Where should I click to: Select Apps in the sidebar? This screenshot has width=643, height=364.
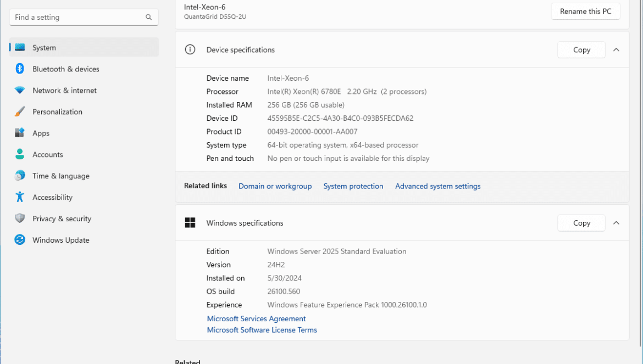[x=84, y=133]
